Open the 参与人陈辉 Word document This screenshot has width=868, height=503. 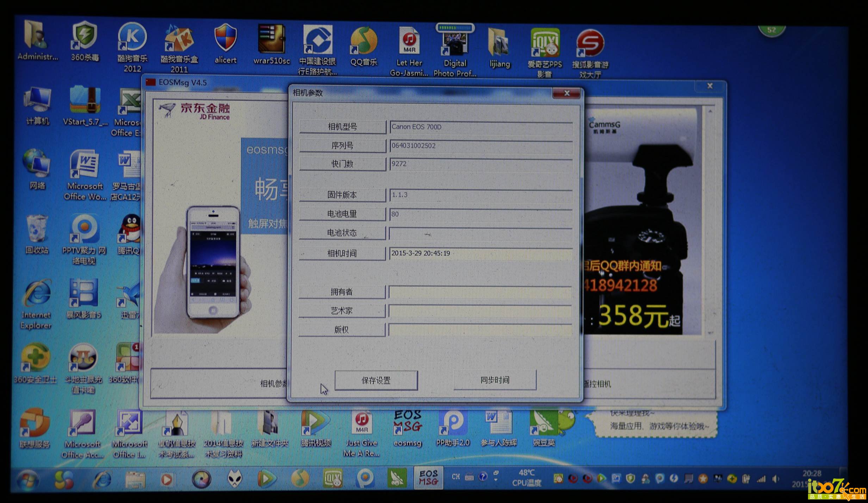(x=498, y=428)
